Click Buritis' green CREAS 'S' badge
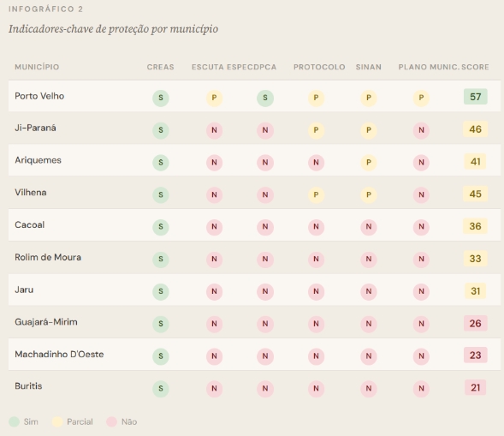The height and width of the screenshot is (436, 504). pyautogui.click(x=161, y=389)
